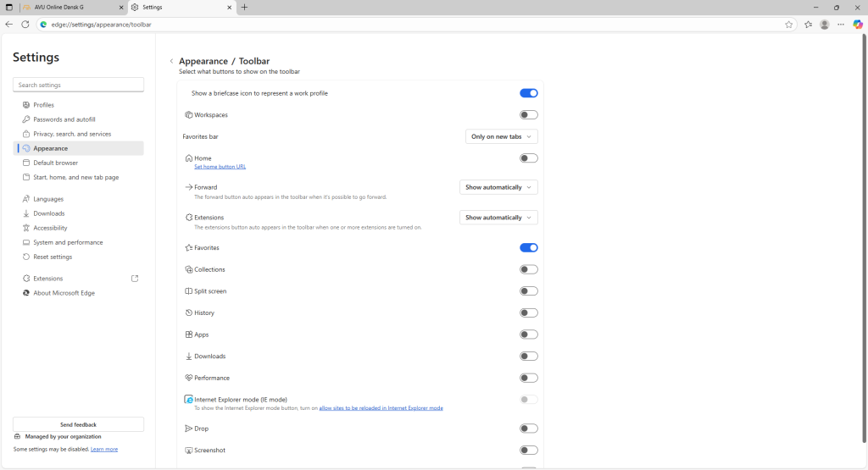Click the back arrow beside Appearance / Toolbar
The height and width of the screenshot is (470, 868).
click(171, 61)
